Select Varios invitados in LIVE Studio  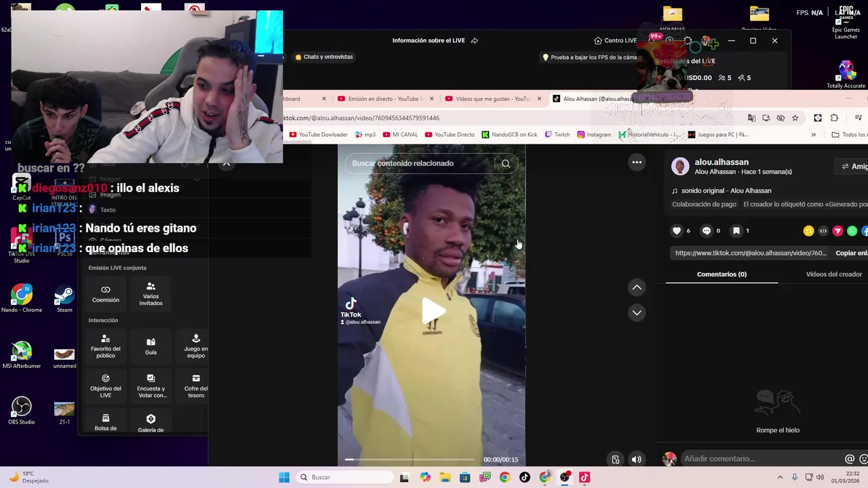[151, 293]
